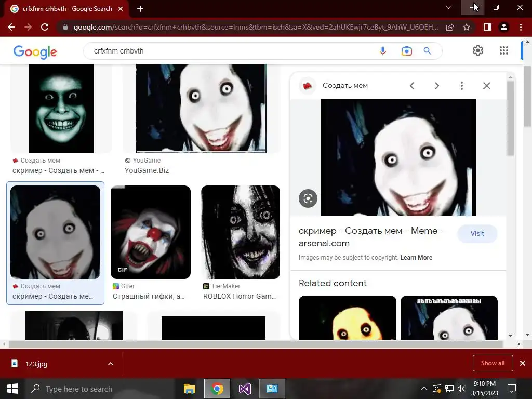
Task: Open the tab search dropdown
Action: pos(448,7)
